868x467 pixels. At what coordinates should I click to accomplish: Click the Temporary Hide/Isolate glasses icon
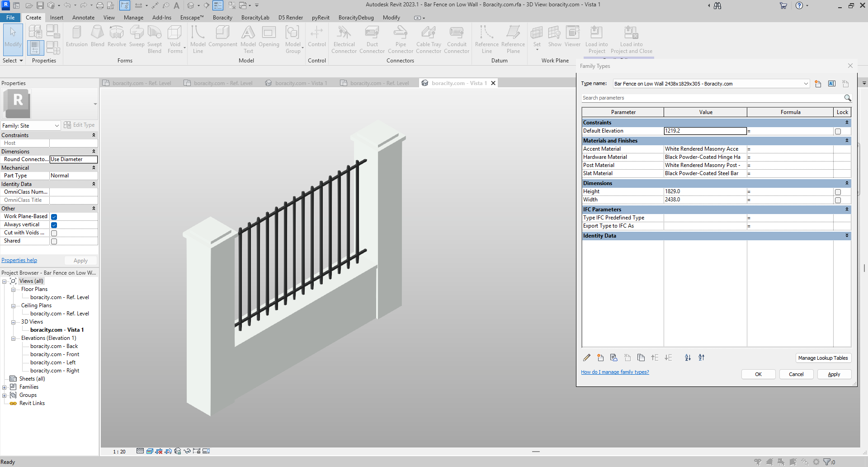tap(187, 451)
